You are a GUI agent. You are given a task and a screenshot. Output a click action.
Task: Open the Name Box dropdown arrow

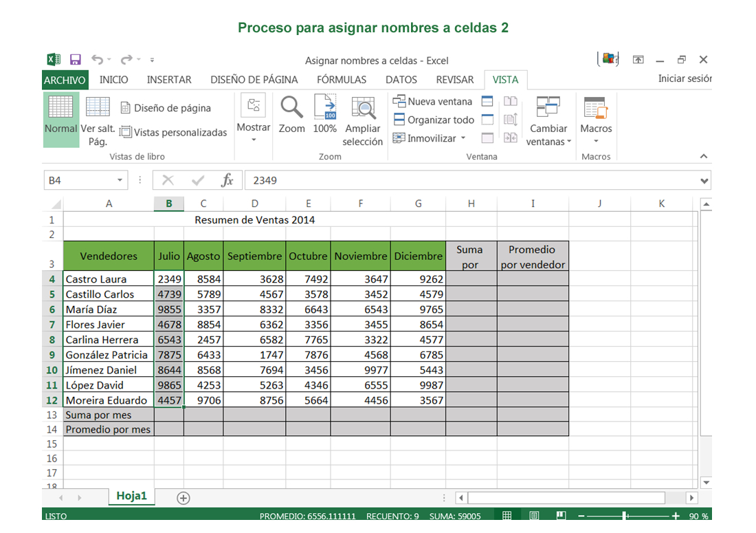coord(120,180)
